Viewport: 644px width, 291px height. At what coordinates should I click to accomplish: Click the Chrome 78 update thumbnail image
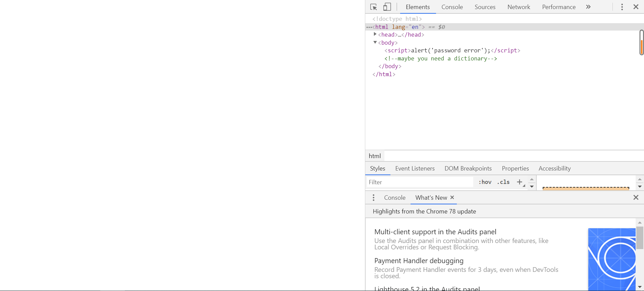tap(611, 259)
